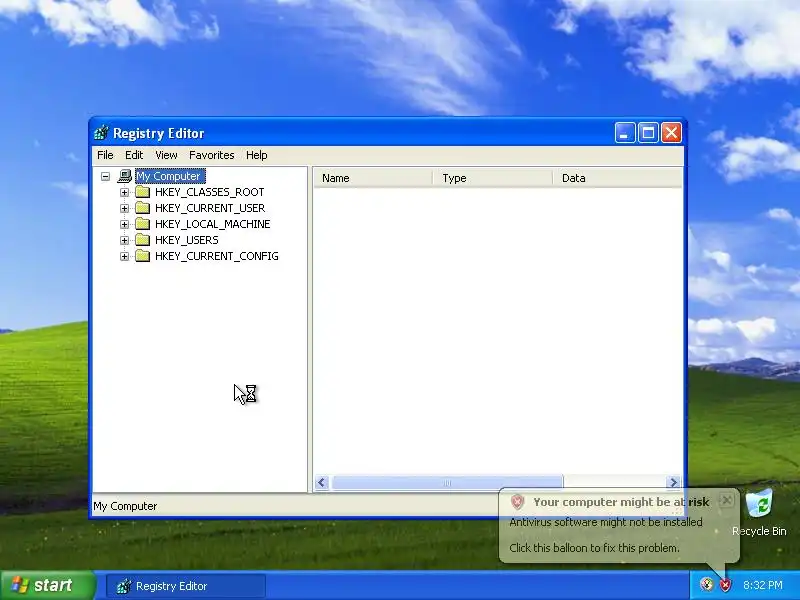
Task: Click the Registry Editor taskbar button
Action: click(186, 586)
